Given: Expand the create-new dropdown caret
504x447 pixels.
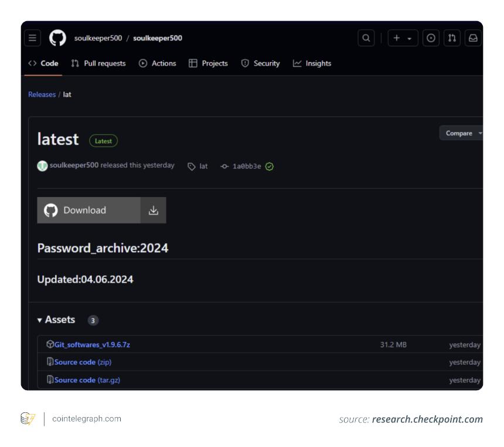Looking at the screenshot, I should (x=410, y=39).
